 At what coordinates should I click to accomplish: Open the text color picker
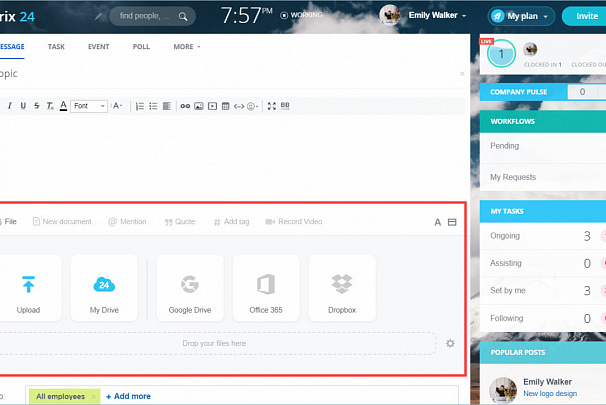tap(63, 106)
